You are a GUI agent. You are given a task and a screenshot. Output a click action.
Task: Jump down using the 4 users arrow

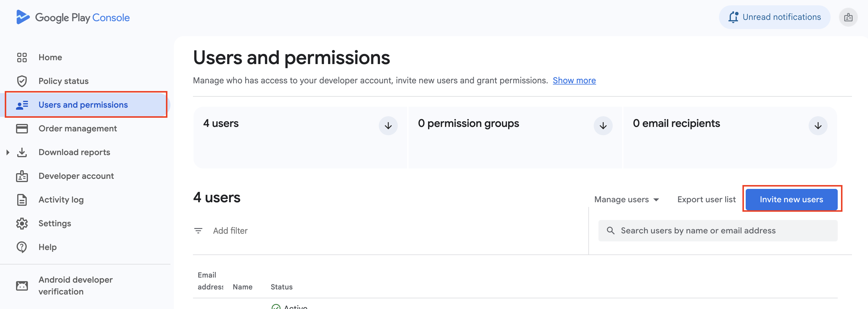point(388,126)
